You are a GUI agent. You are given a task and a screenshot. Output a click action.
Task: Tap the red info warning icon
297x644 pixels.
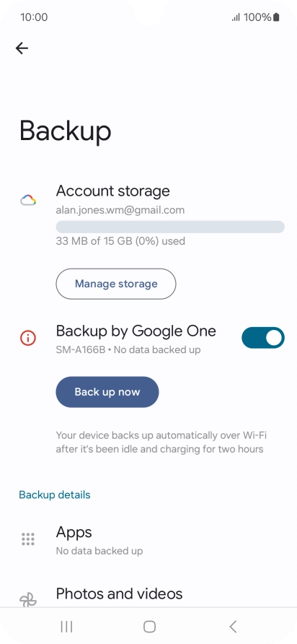click(x=28, y=338)
